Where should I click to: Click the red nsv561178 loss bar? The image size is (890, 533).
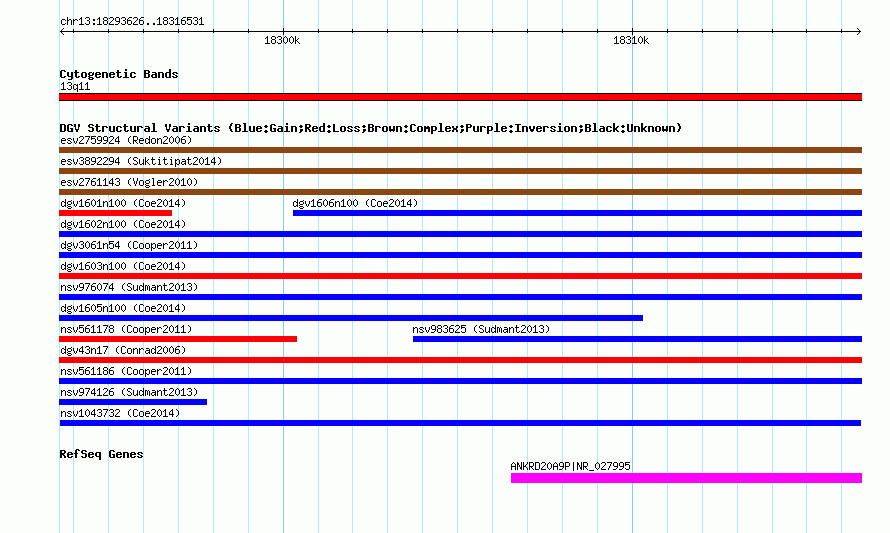click(x=178, y=339)
